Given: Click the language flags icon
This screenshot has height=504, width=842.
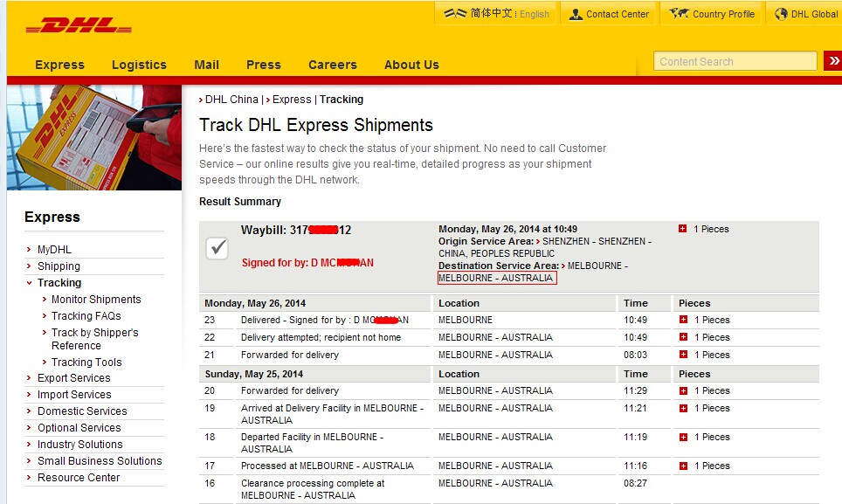Looking at the screenshot, I should tap(455, 13).
